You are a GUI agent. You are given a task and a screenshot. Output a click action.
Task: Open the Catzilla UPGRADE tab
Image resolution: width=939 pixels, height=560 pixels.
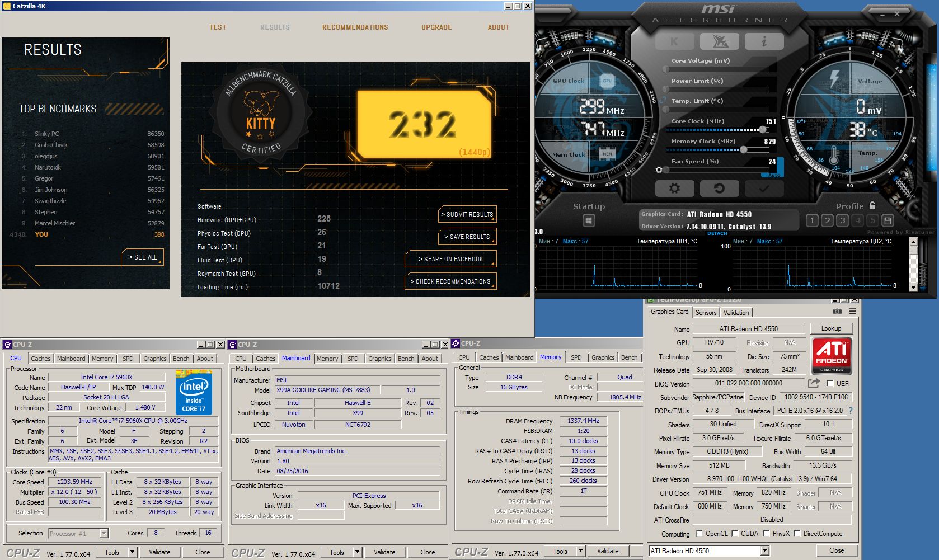(x=436, y=27)
